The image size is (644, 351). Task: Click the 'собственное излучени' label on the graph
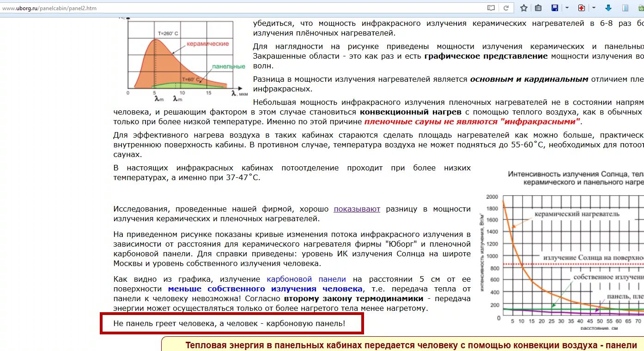[608, 277]
